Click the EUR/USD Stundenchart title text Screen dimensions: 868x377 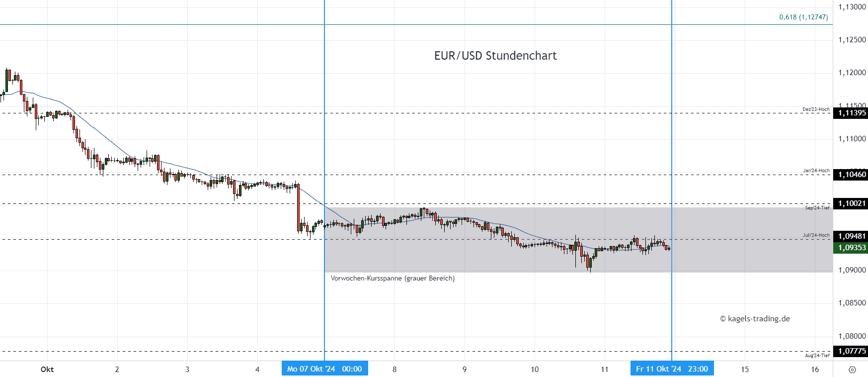pos(495,56)
